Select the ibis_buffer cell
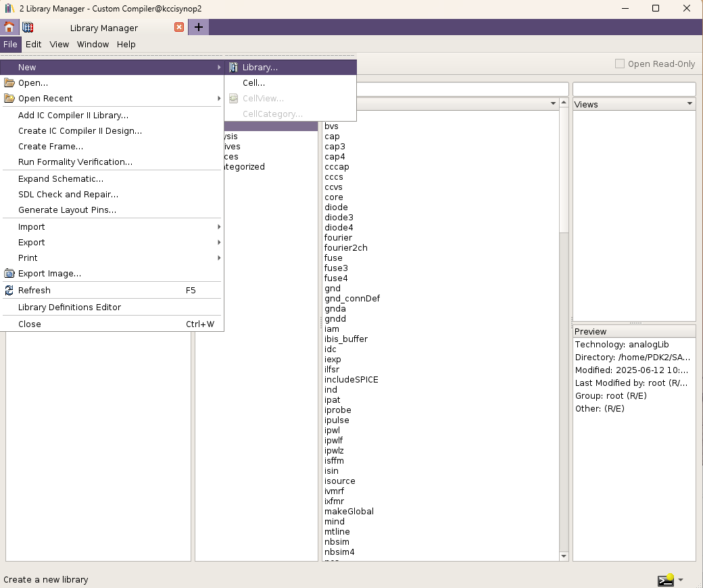This screenshot has height=588, width=703. (345, 339)
